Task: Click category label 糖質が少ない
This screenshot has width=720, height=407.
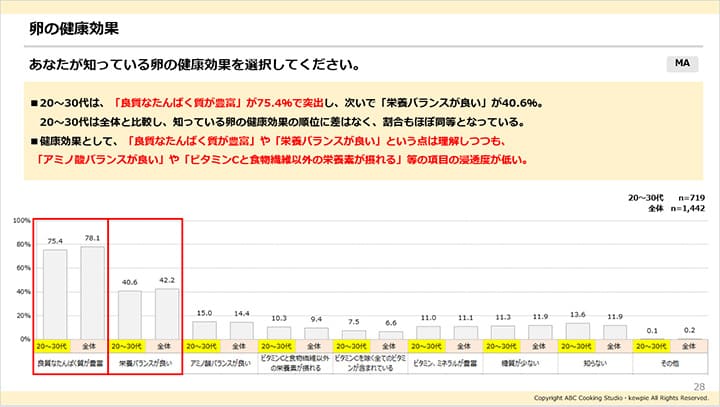Action: click(520, 363)
